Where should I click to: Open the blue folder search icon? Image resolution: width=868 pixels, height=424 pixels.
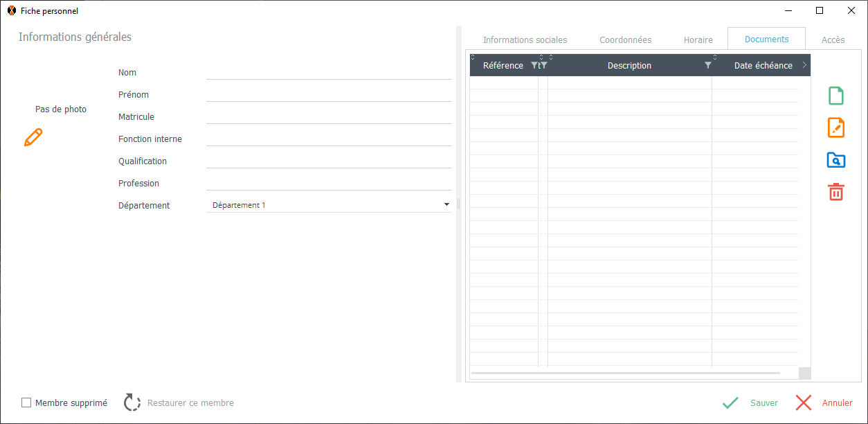pos(836,160)
